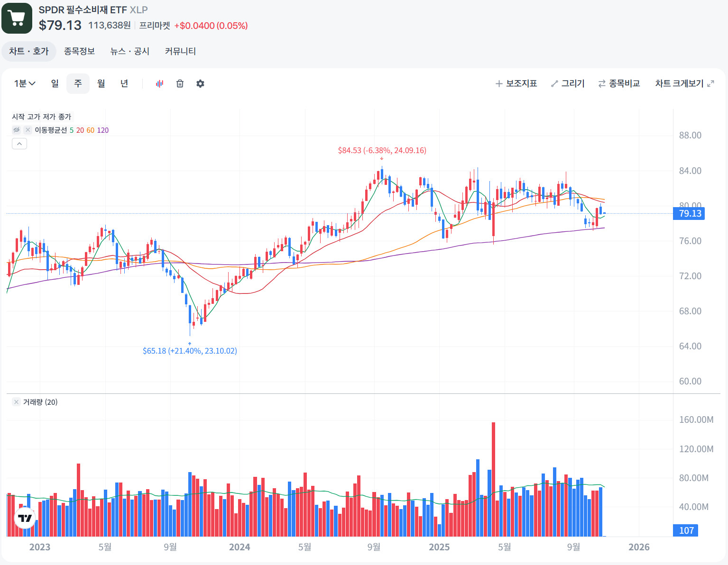Select the 월 monthly timeframe

tap(101, 84)
